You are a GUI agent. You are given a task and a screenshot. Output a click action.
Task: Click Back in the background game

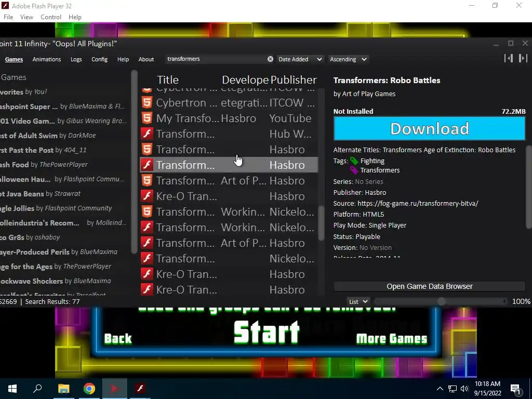(118, 338)
